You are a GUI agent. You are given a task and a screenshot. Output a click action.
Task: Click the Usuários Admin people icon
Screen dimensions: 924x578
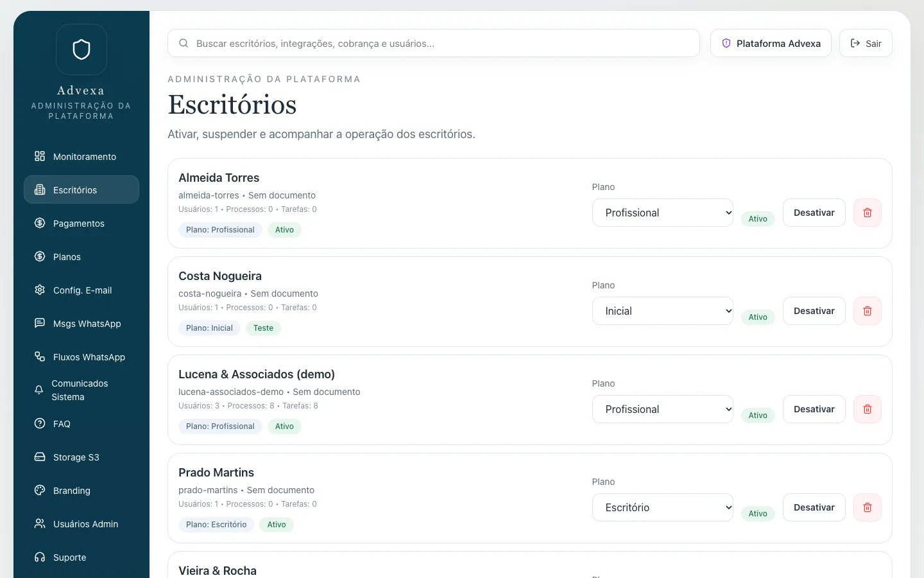[40, 523]
